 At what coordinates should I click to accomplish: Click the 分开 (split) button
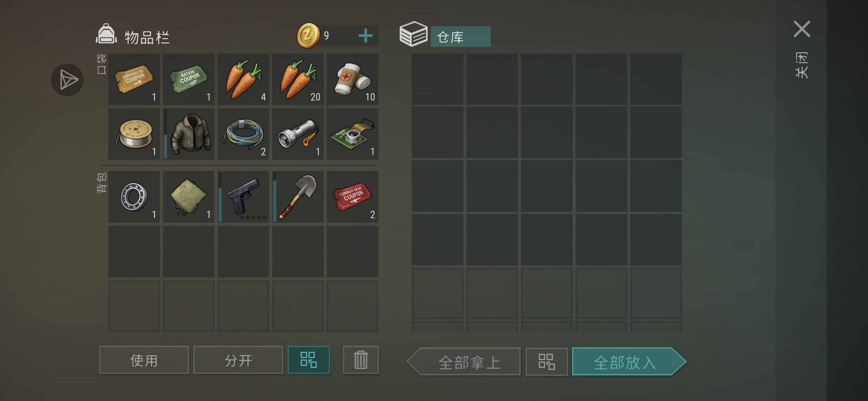pyautogui.click(x=238, y=360)
